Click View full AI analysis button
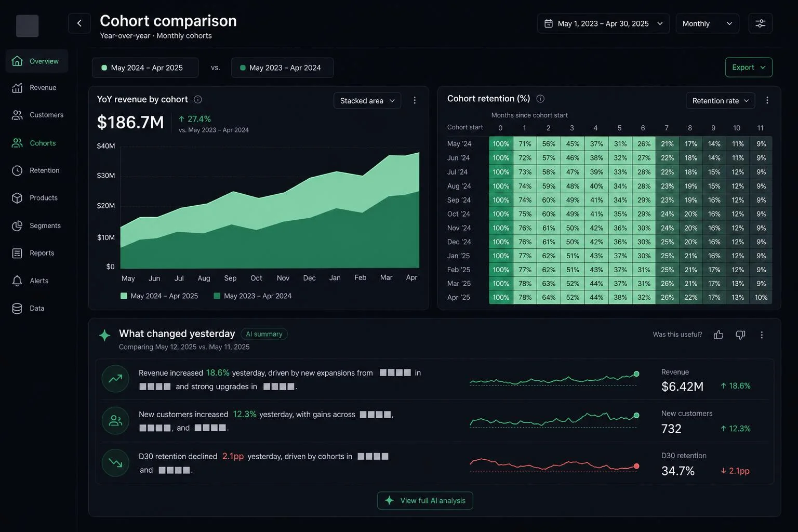Screen dimensions: 798x532 click(x=425, y=500)
